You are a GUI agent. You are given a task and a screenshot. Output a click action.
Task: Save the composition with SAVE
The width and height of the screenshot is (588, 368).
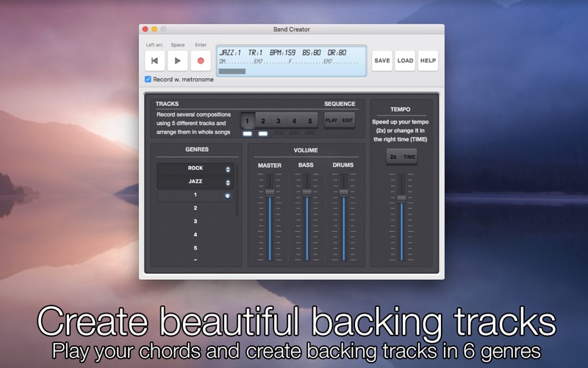tap(382, 61)
